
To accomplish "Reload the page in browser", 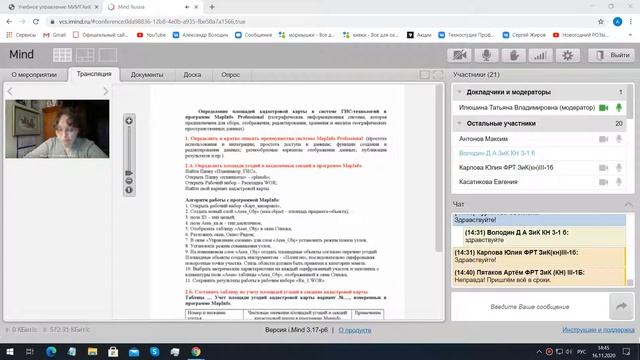I will point(36,22).
